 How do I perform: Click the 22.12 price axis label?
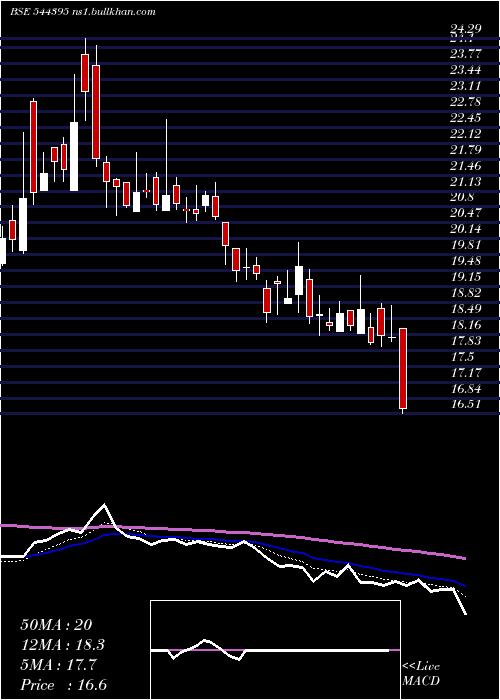coord(466,133)
